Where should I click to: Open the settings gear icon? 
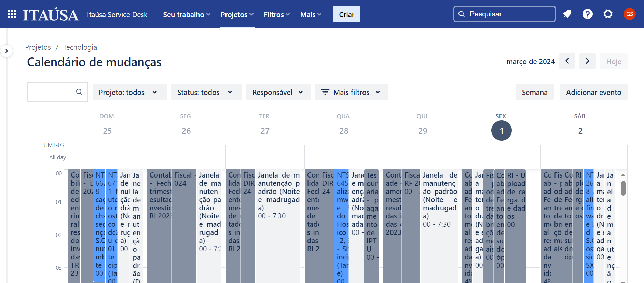click(608, 14)
